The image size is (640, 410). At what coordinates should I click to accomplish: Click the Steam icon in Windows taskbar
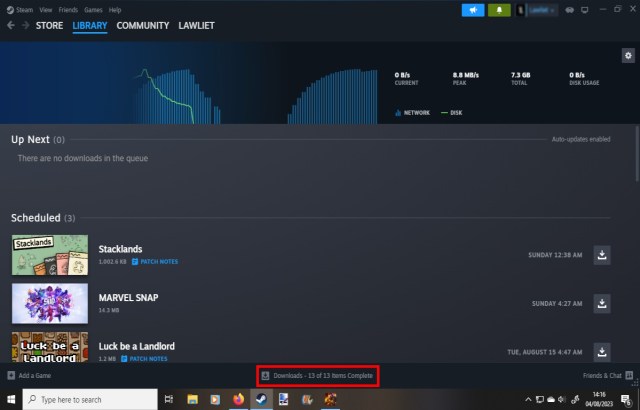[x=261, y=399]
